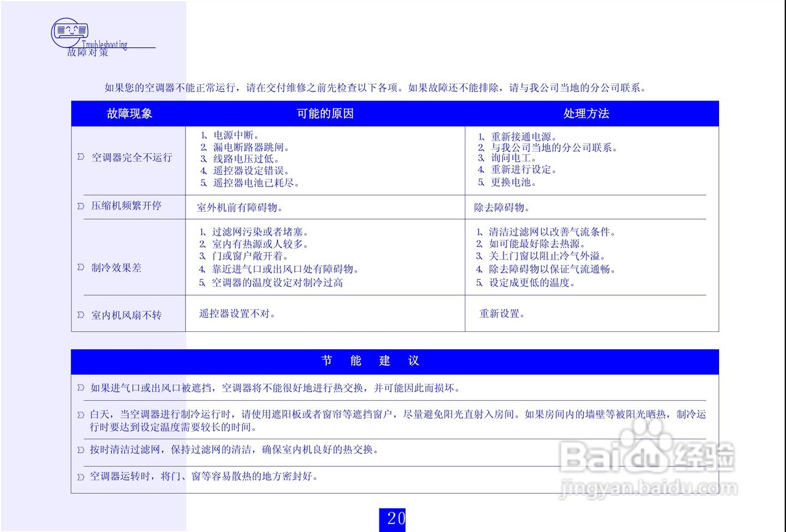The width and height of the screenshot is (786, 532).
Task: Click the solution 设定成更低的温度
Action: point(526,283)
